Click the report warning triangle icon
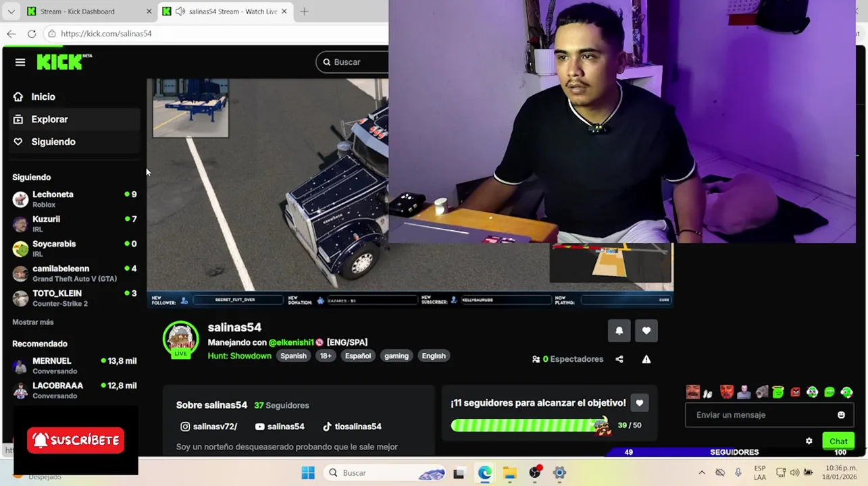This screenshot has height=486, width=868. 646,359
